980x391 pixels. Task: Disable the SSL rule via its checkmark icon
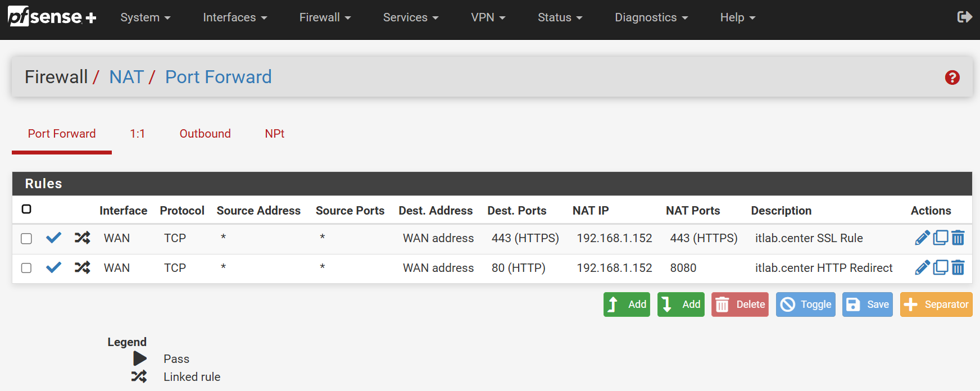[54, 238]
